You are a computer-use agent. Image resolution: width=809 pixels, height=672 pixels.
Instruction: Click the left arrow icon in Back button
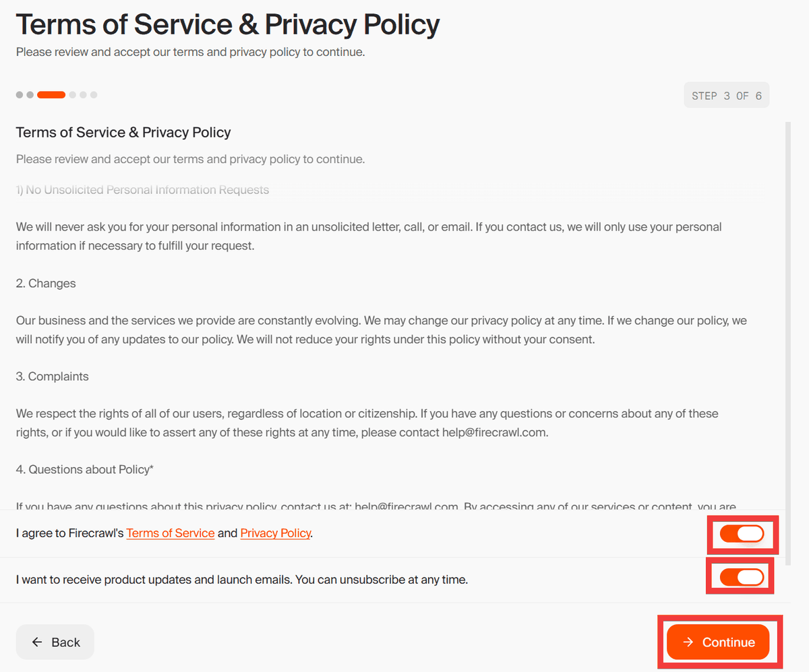tap(37, 642)
